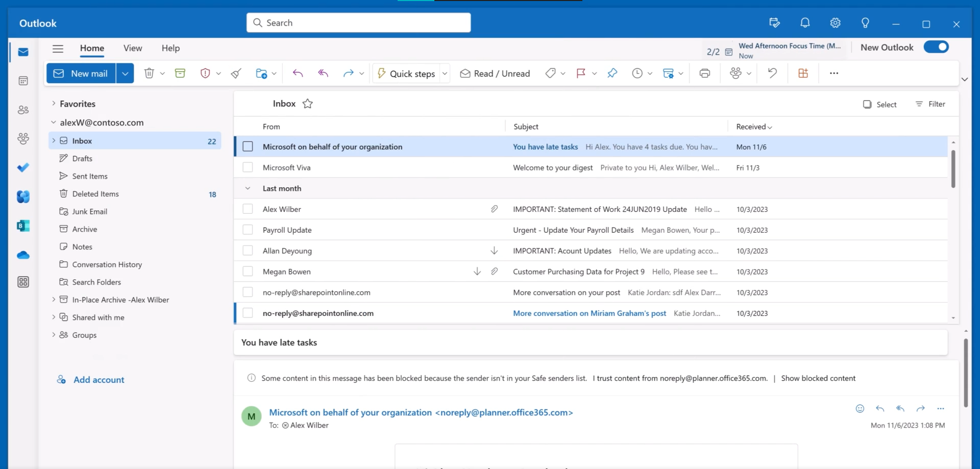Toggle off the New Outlook switch
This screenshot has width=980, height=469.
(937, 46)
